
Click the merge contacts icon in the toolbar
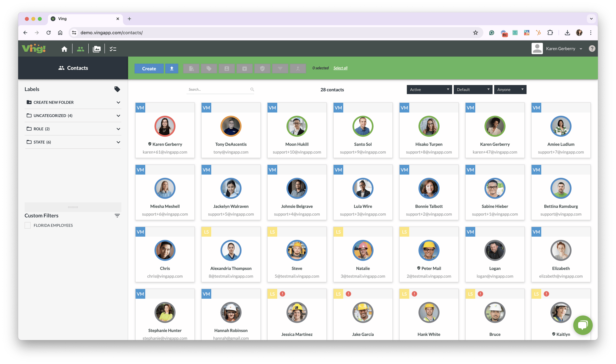298,68
